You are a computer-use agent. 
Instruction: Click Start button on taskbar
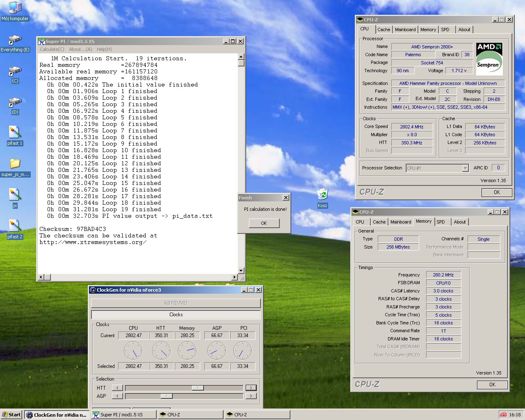pyautogui.click(x=11, y=415)
